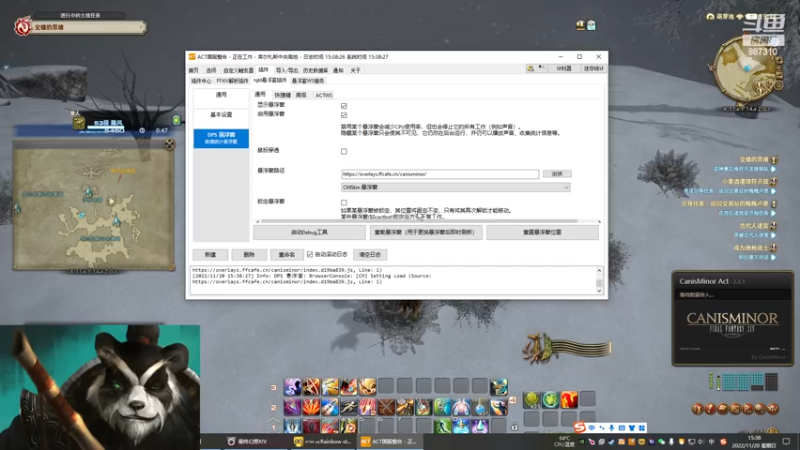800x450 pixels.
Task: Click the 重命名 rename button
Action: pyautogui.click(x=287, y=255)
